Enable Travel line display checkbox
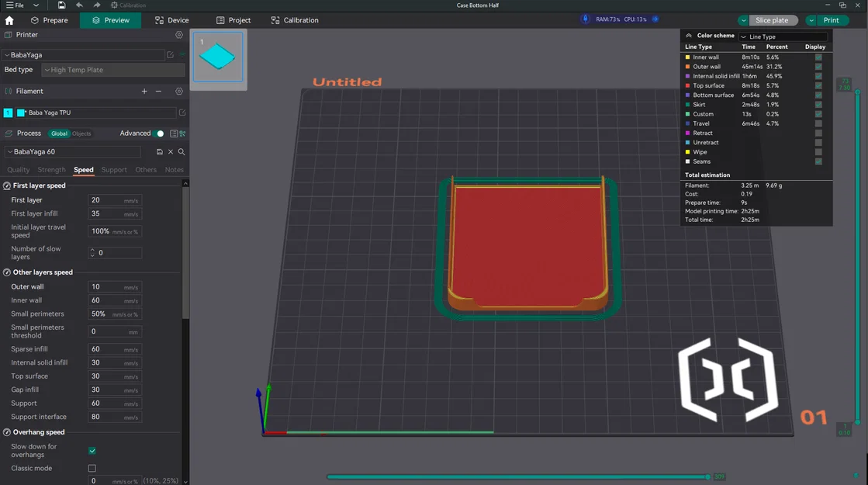This screenshot has height=485, width=868. click(818, 123)
